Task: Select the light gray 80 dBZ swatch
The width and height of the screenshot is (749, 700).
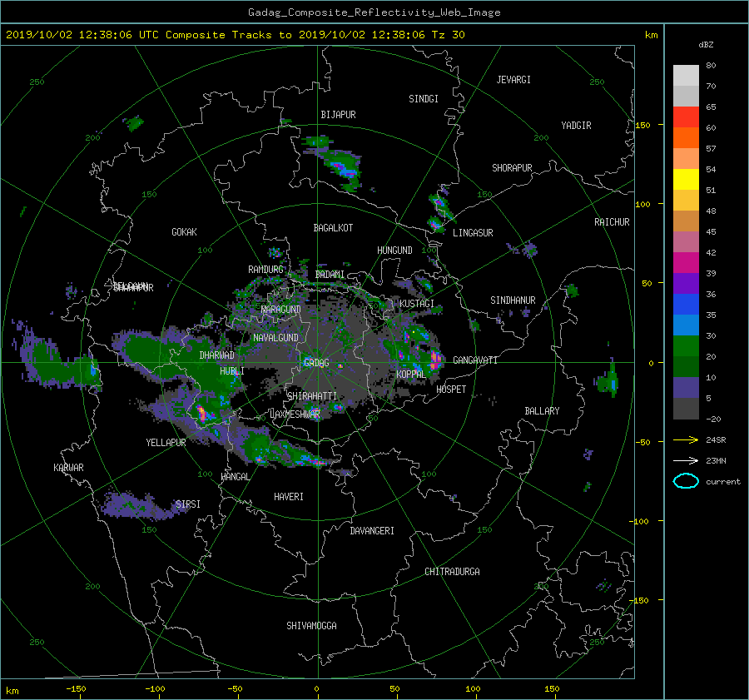Action: (686, 75)
